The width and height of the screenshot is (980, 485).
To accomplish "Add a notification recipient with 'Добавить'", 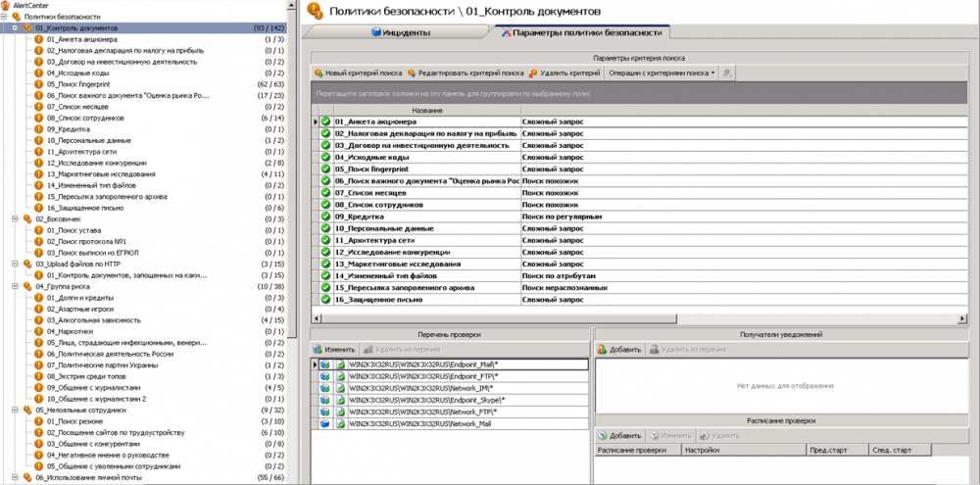I will pos(618,349).
